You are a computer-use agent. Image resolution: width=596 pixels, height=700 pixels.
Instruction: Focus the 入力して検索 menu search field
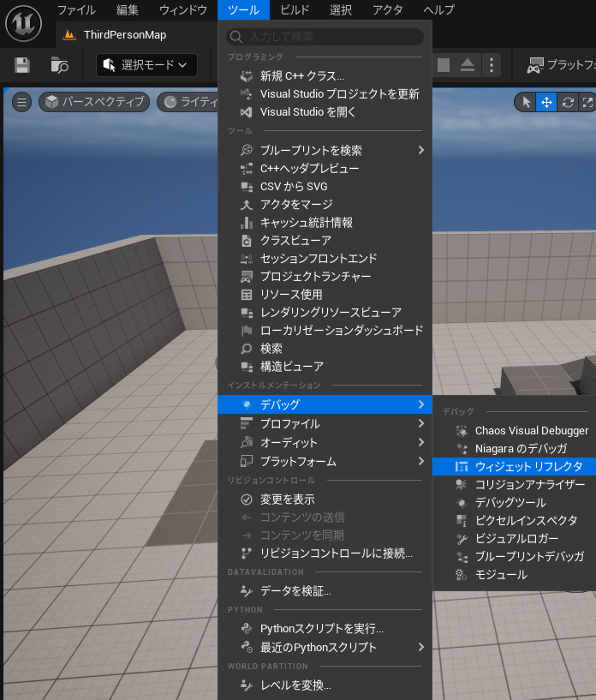pos(325,37)
